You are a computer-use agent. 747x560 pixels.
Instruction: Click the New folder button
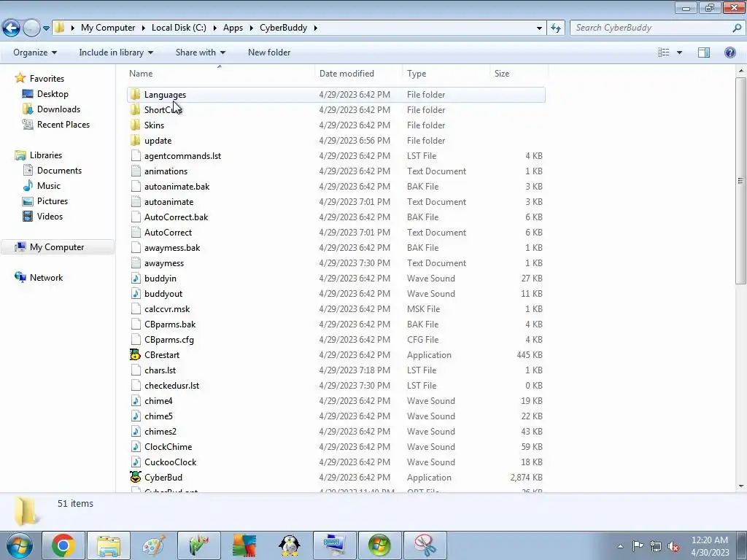point(269,52)
